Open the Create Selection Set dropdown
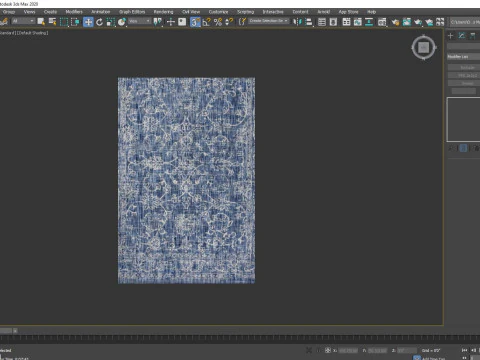 click(x=269, y=21)
